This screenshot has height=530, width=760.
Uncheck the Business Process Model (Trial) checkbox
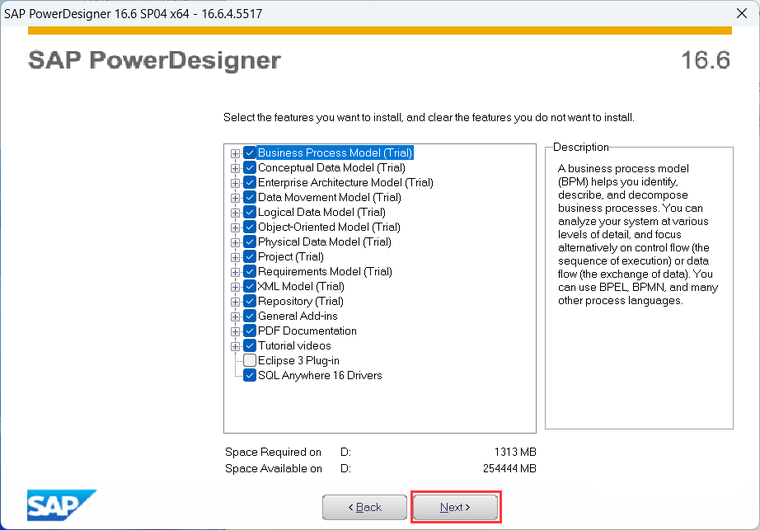pos(250,153)
